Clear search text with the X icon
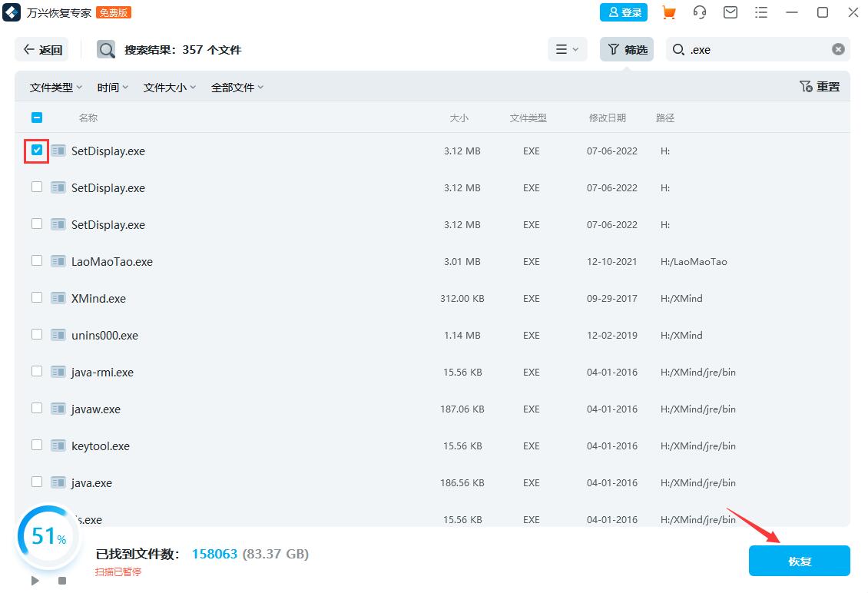The image size is (868, 593). [838, 49]
